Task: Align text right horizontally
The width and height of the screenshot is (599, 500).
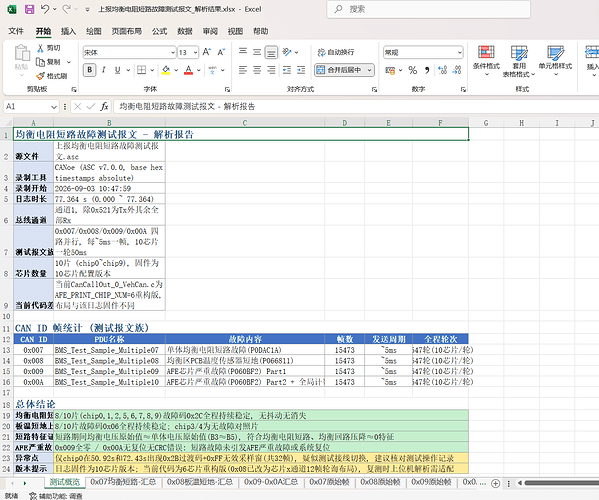Action: pos(271,70)
